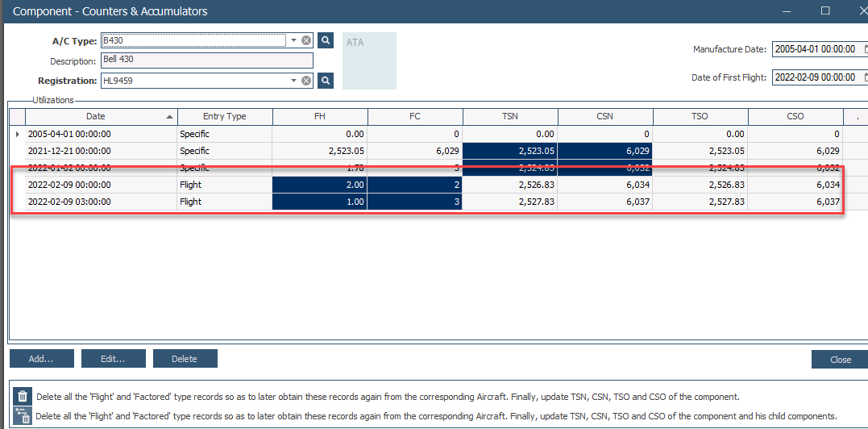Click the trash icon including child components
868x429 pixels.
point(23,416)
